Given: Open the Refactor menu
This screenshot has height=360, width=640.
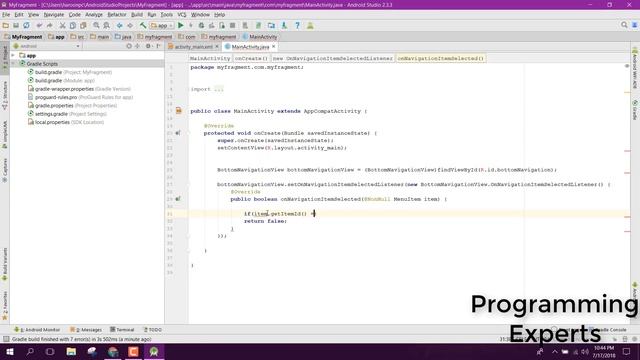Looking at the screenshot, I should click(x=117, y=15).
